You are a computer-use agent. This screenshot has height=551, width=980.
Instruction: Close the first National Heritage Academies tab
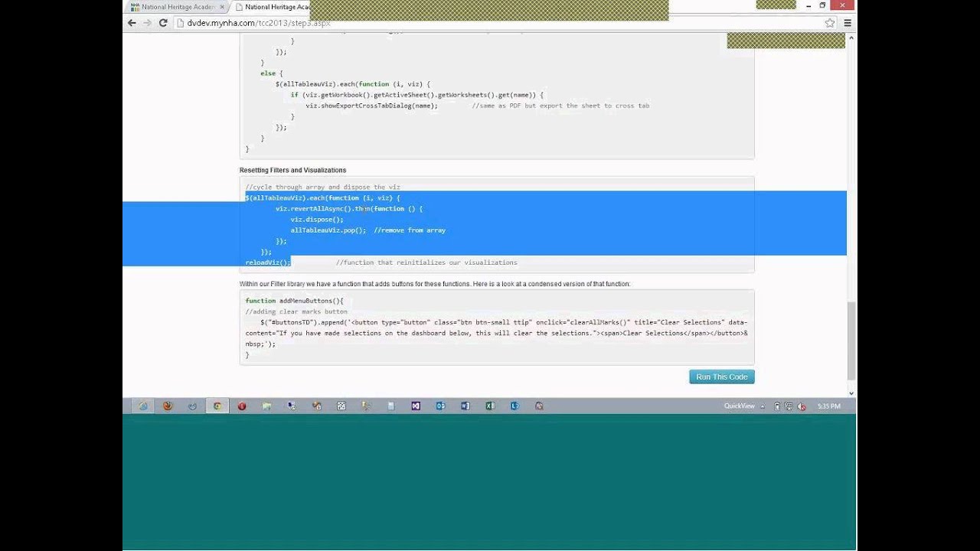click(x=222, y=6)
